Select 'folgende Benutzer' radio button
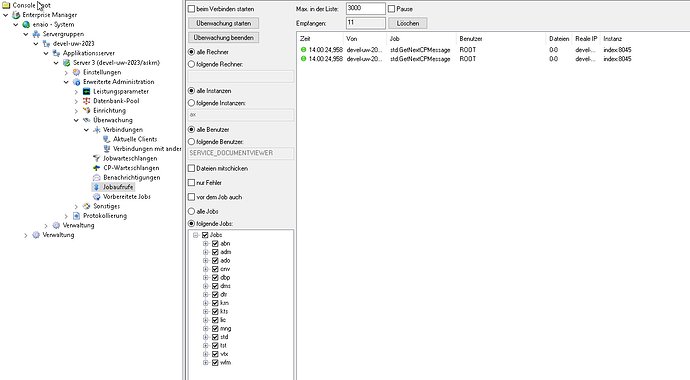The width and height of the screenshot is (690, 380). tap(191, 142)
